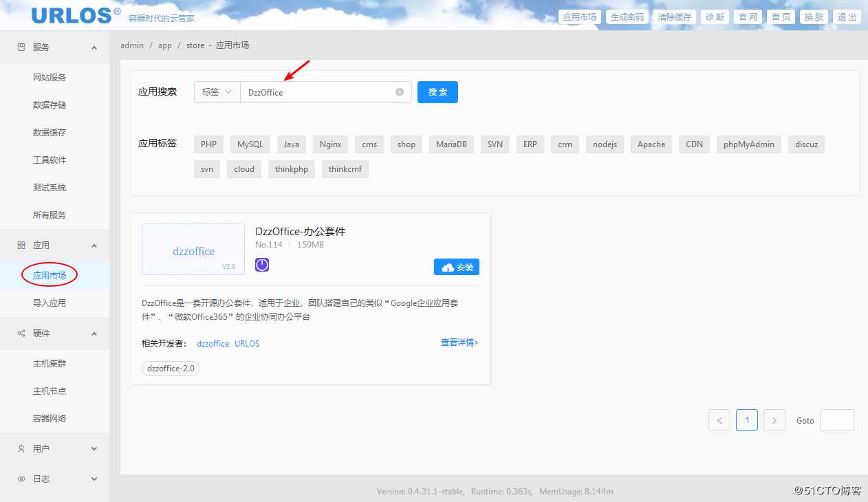Filter by the discuz tag

807,144
